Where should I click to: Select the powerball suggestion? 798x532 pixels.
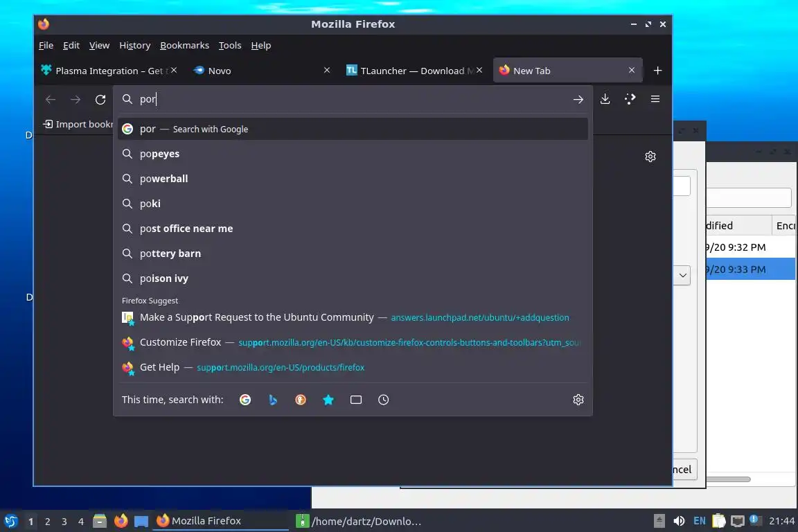click(353, 179)
